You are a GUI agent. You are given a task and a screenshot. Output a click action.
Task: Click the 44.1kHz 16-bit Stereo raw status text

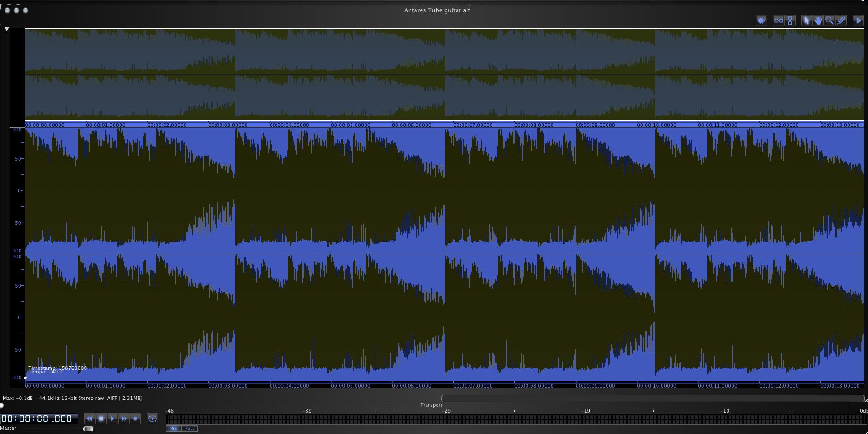71,398
